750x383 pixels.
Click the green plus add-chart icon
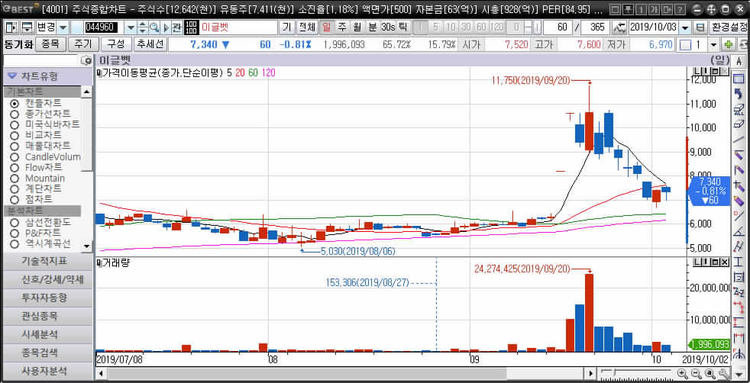click(x=729, y=45)
